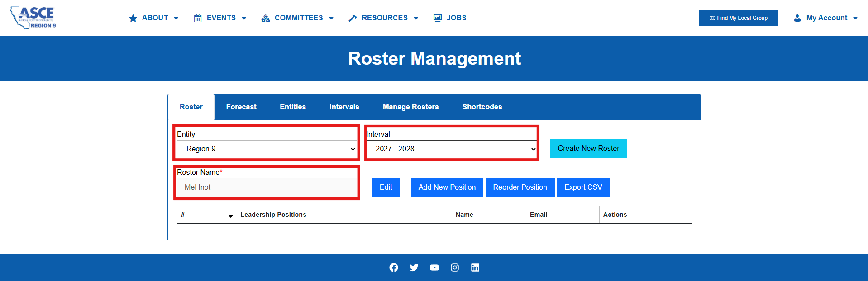Open the My Account menu label

827,18
